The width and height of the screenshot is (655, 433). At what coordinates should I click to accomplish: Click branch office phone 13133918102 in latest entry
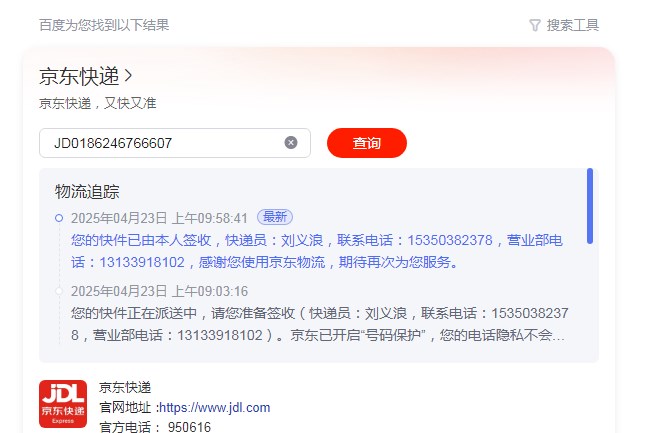142,262
